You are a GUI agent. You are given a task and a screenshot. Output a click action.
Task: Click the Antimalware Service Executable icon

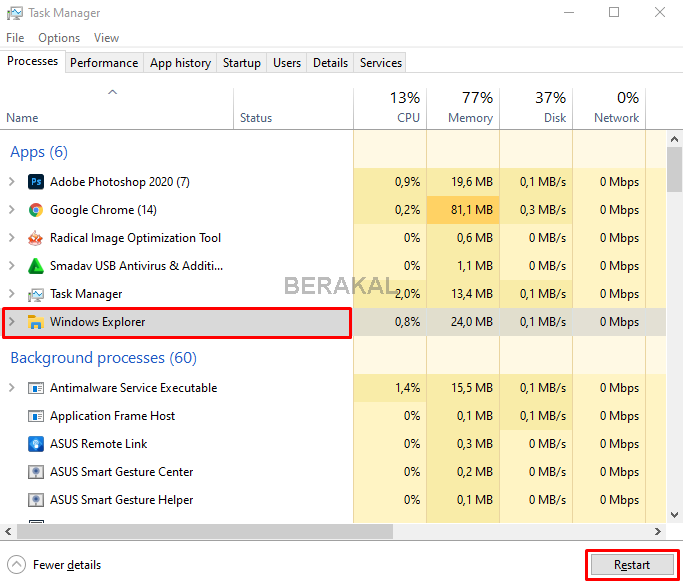[x=36, y=388]
